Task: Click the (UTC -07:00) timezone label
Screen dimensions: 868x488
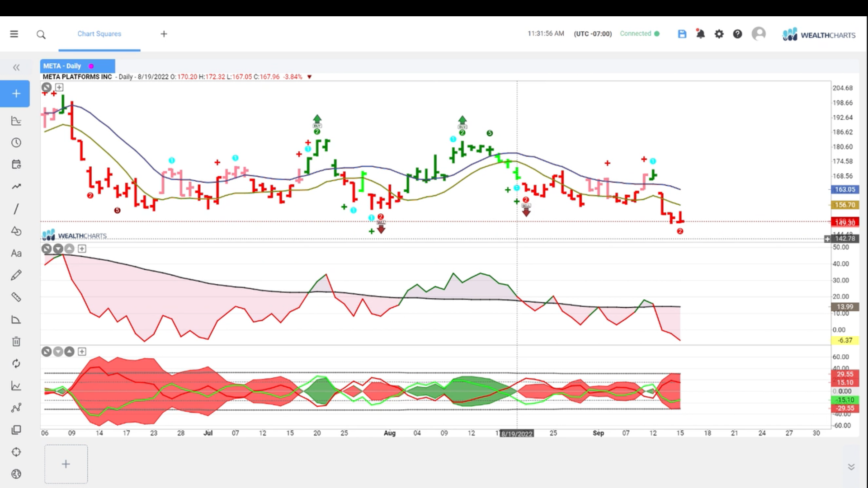Action: click(x=593, y=34)
